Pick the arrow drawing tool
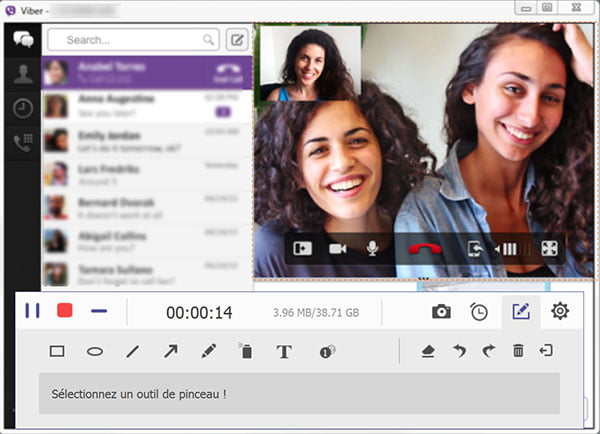 tap(170, 351)
